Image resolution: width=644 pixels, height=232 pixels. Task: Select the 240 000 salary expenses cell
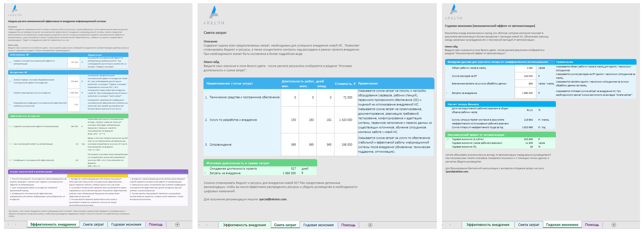pos(525,76)
